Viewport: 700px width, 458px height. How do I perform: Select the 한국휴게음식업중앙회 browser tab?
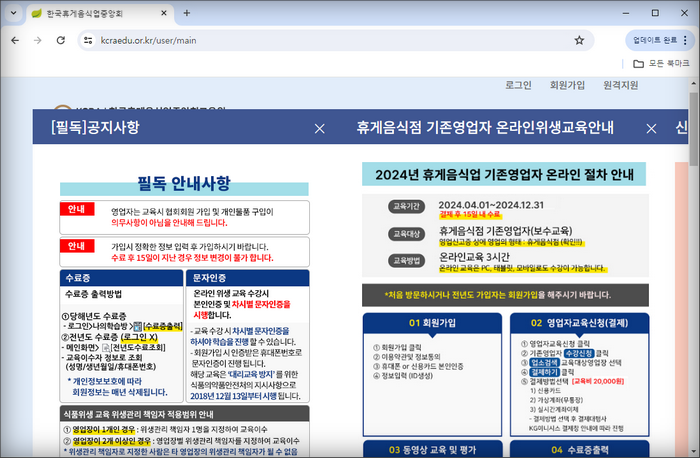click(100, 13)
